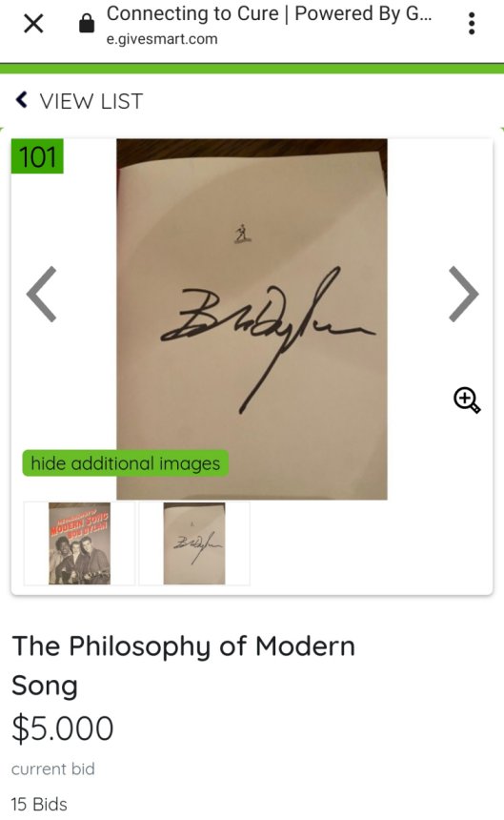Tap the $5.000 bid amount
Viewport: 504px width, 820px height.
pyautogui.click(x=63, y=728)
